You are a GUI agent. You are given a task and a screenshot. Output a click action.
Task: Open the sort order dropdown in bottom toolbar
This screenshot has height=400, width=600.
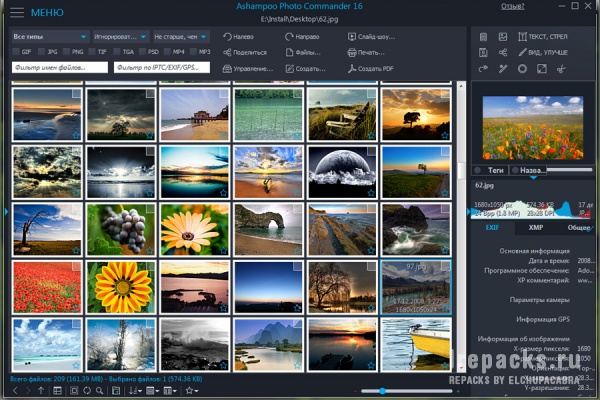pos(135,390)
